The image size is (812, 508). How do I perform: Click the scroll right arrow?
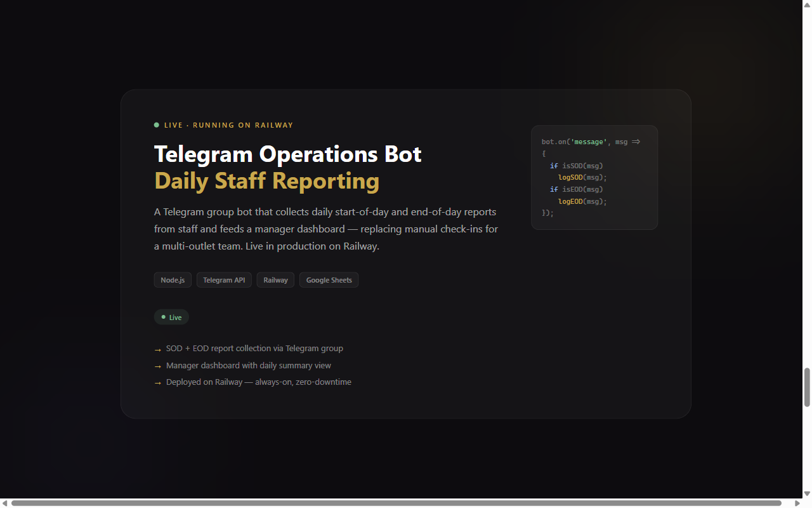[x=797, y=503]
